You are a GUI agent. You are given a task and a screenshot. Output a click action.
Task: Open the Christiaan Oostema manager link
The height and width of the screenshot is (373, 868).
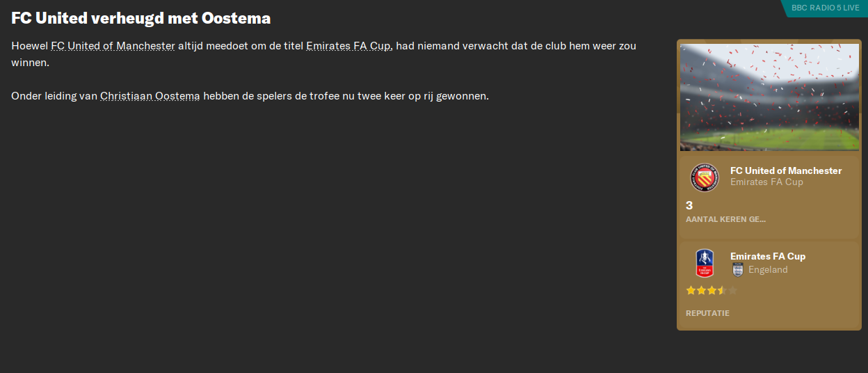click(x=150, y=96)
